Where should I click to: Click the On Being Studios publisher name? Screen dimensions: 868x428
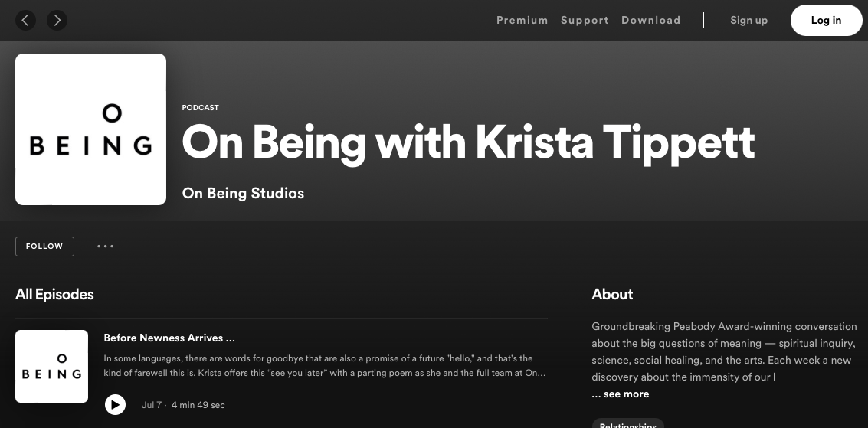pyautogui.click(x=243, y=193)
